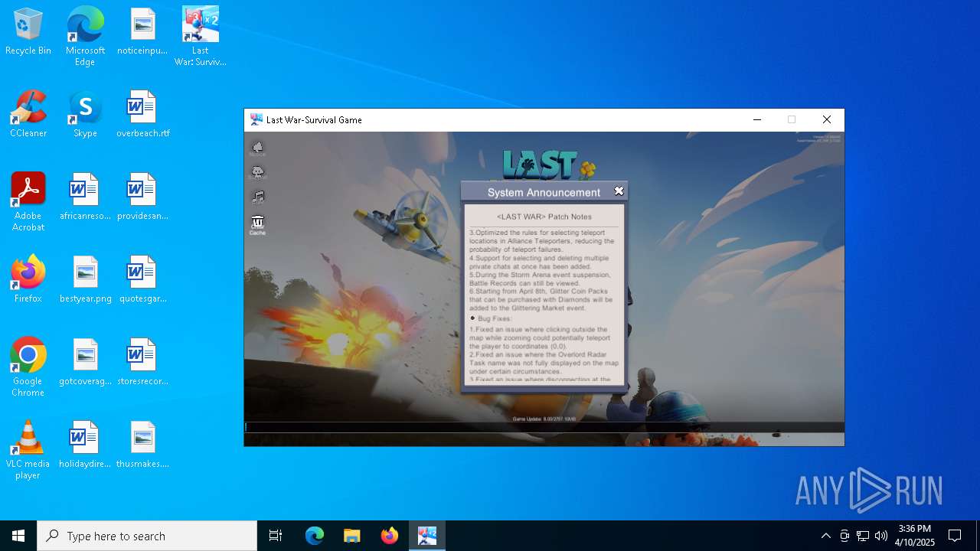
Task: Select the bestyear.png image file
Action: coord(85,280)
